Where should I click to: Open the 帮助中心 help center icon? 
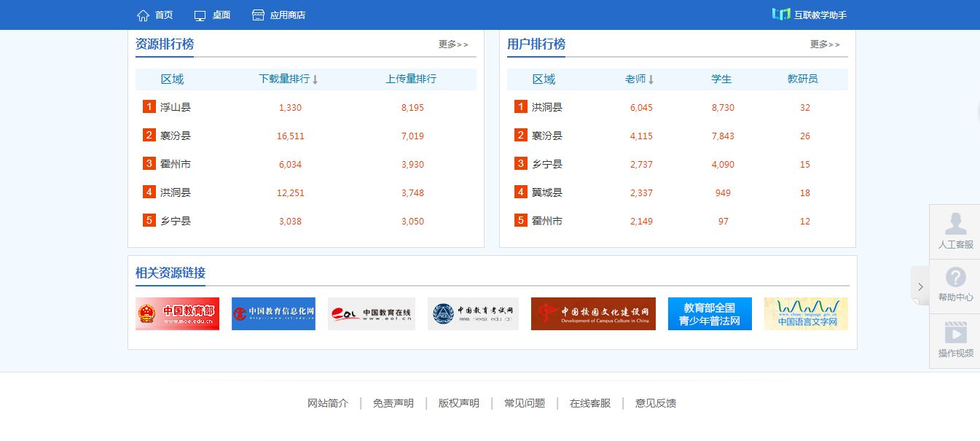click(954, 279)
